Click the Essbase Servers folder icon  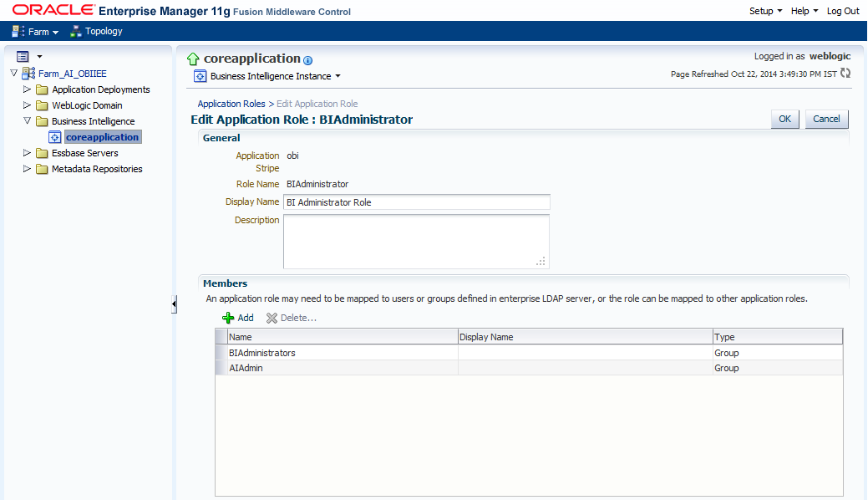[42, 153]
